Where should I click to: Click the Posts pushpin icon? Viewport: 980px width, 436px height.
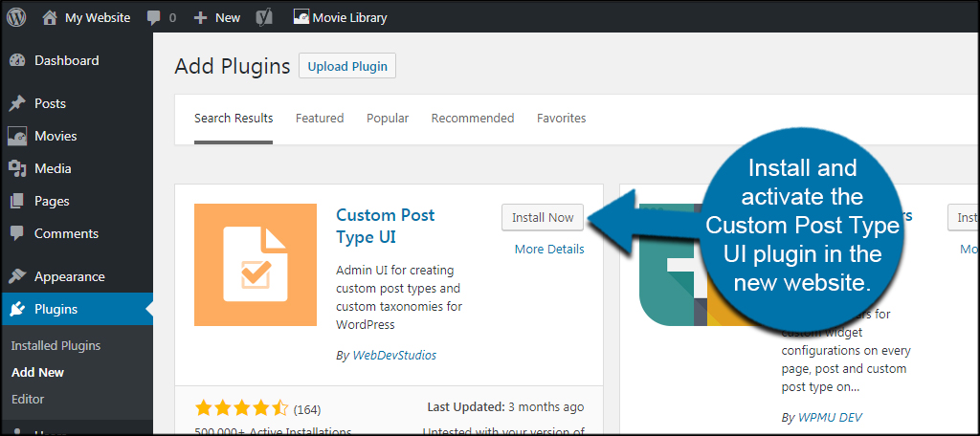(17, 103)
